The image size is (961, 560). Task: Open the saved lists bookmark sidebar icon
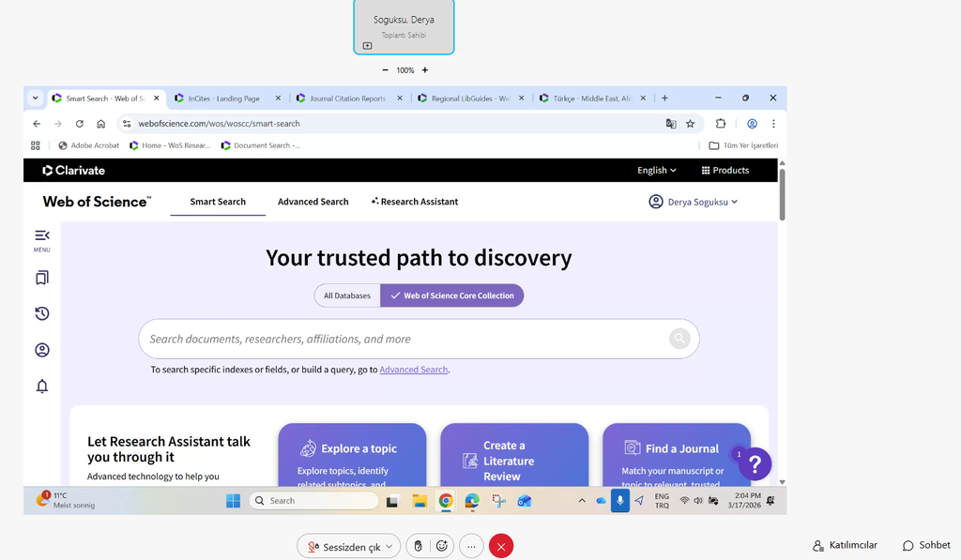click(41, 278)
